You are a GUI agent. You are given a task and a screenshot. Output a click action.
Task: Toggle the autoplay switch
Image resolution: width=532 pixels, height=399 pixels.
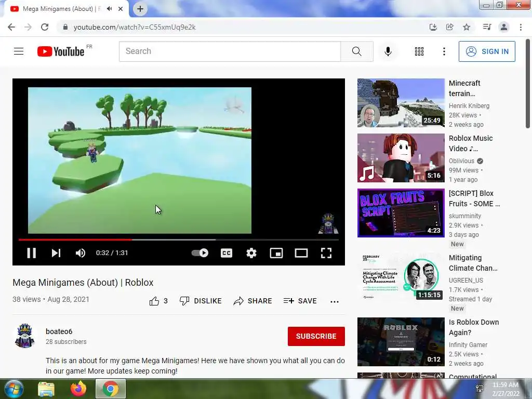pos(200,253)
